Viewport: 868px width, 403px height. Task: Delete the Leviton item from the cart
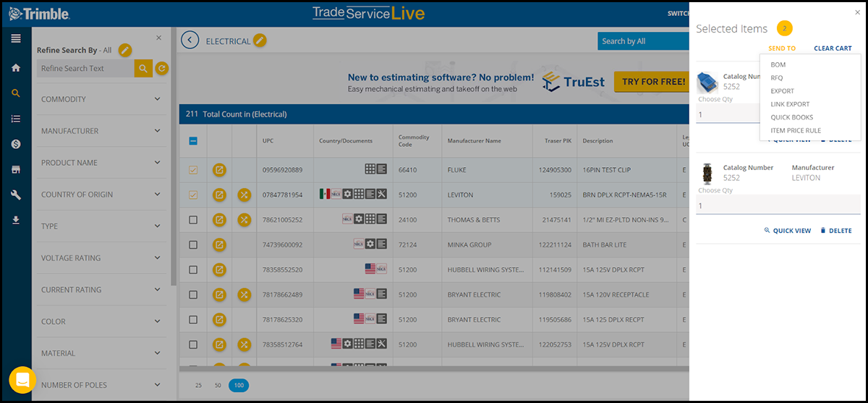835,231
